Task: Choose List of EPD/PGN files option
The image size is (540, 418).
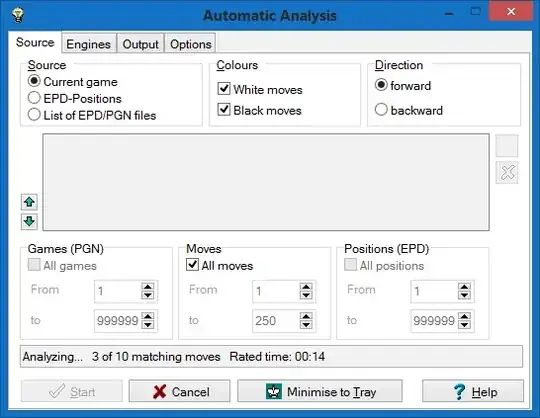Action: (x=34, y=114)
